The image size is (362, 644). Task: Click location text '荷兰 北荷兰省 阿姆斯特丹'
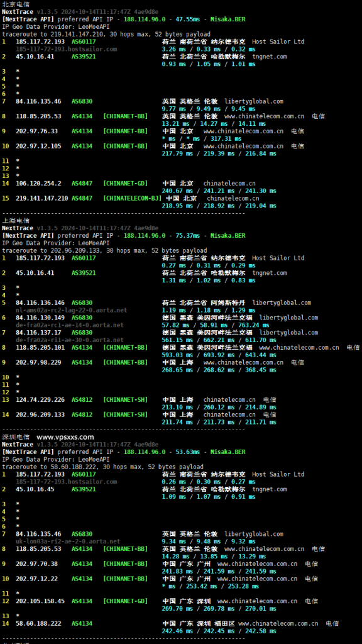point(204,303)
